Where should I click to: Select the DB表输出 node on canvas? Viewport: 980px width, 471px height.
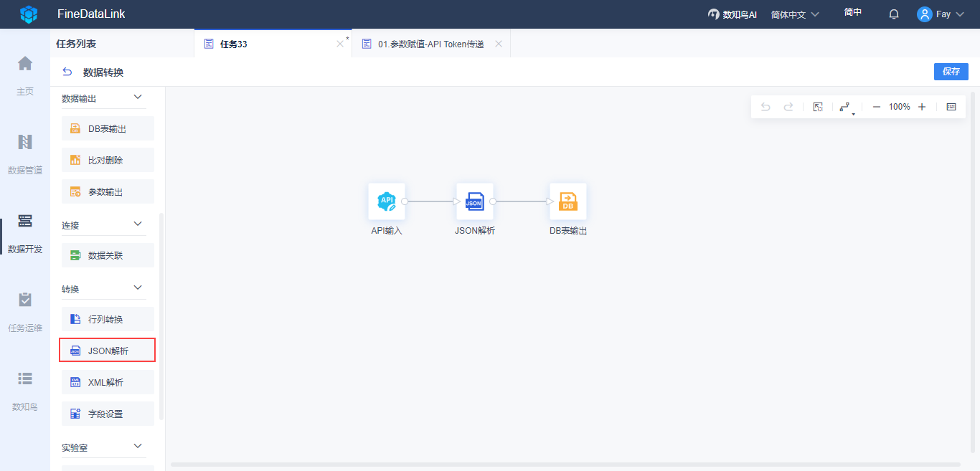[x=567, y=201]
